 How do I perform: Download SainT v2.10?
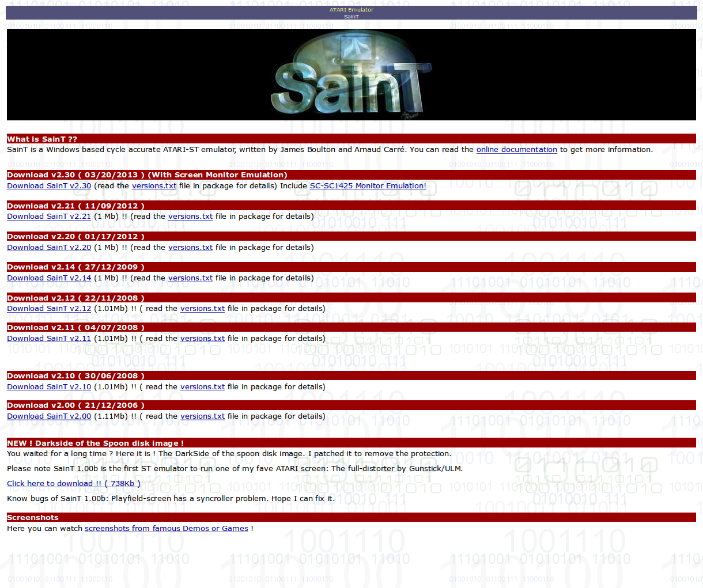coord(49,387)
